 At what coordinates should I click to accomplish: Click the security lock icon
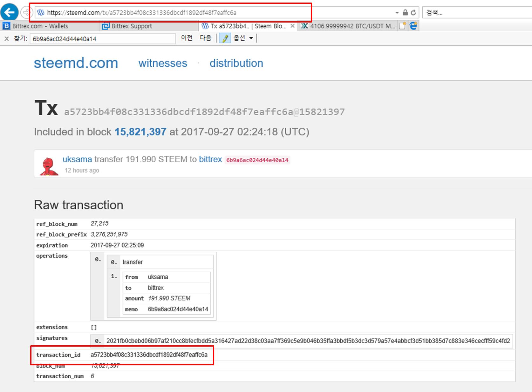(405, 13)
